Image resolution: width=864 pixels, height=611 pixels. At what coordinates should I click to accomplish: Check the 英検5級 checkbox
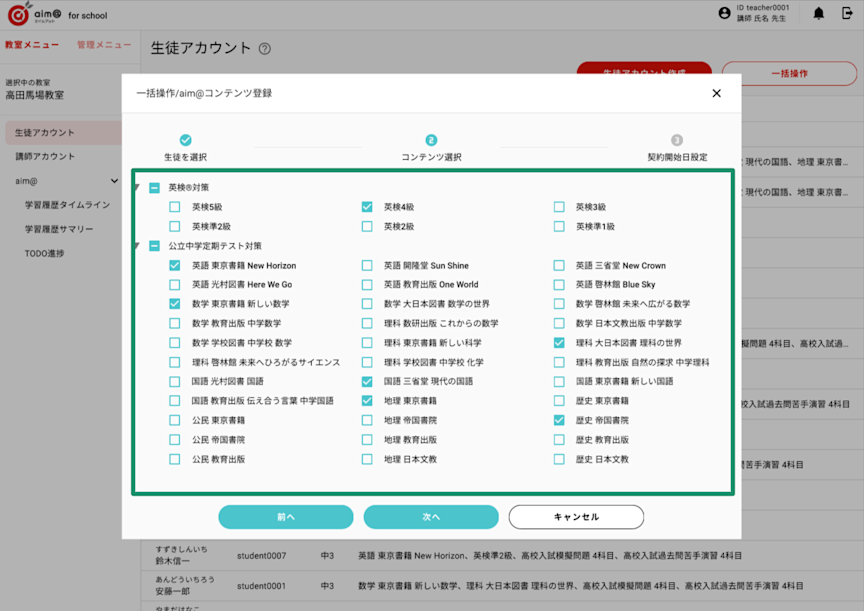coord(175,207)
